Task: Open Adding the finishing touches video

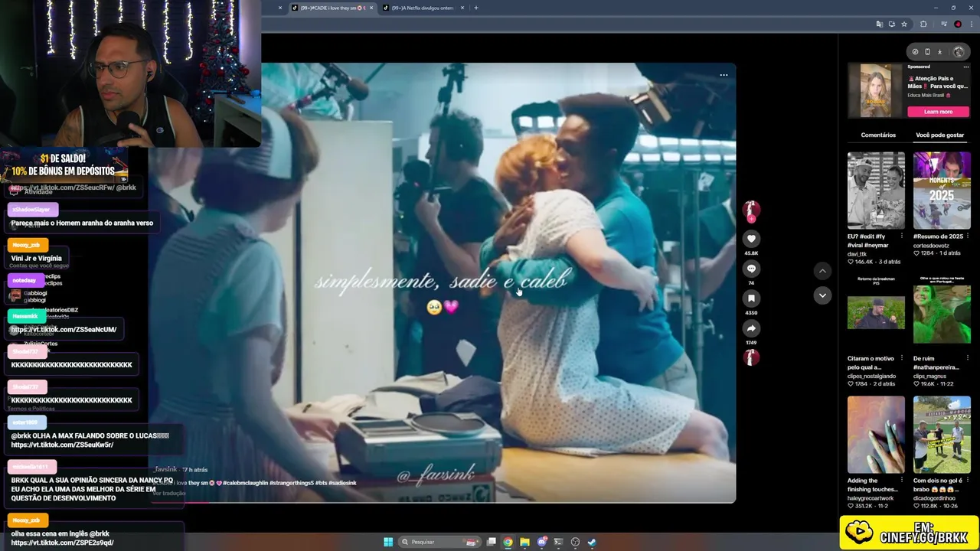Action: point(876,435)
